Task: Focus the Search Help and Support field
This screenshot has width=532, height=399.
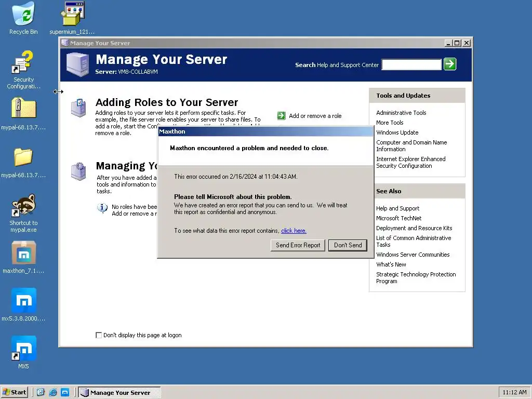Action: click(x=411, y=64)
